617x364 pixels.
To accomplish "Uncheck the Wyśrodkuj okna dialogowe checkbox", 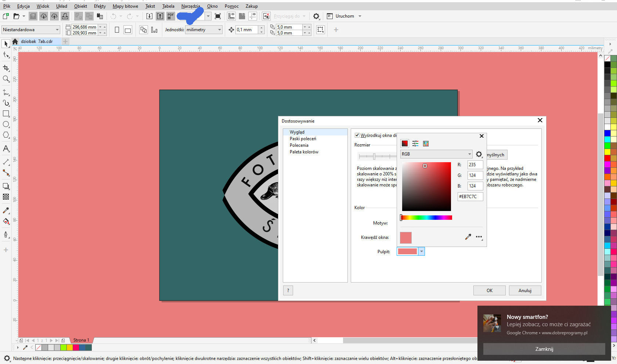I will (x=357, y=135).
